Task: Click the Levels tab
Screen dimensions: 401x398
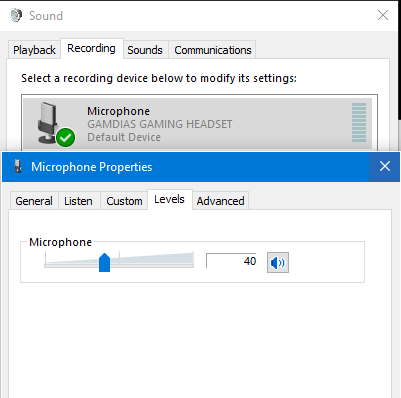Action: point(170,199)
